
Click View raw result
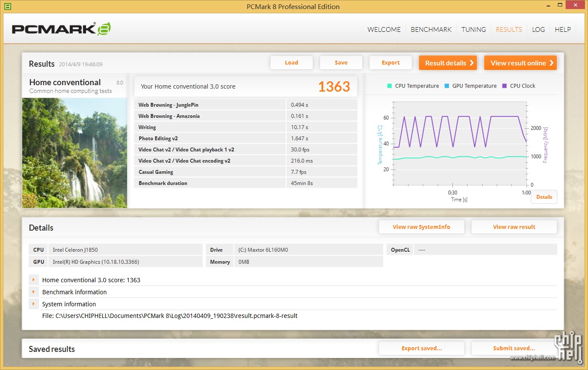coord(514,227)
